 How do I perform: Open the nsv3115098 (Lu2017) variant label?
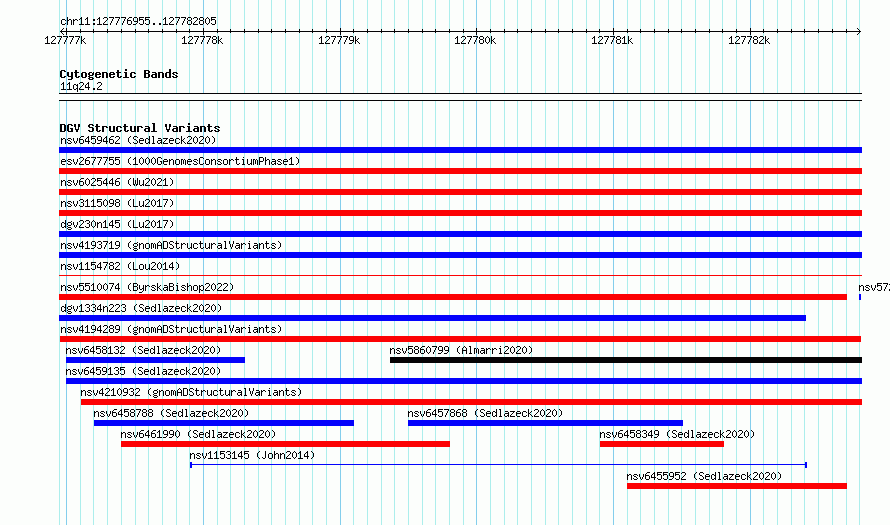[117, 203]
